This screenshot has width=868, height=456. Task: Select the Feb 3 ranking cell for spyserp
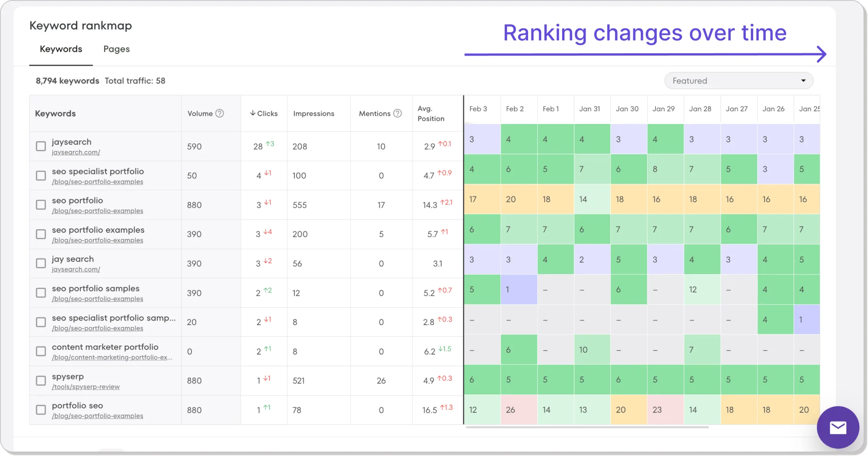pyautogui.click(x=482, y=380)
